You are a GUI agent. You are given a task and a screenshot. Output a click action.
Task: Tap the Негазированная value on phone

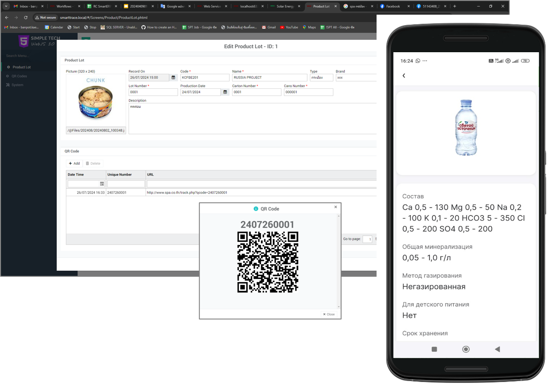point(434,286)
